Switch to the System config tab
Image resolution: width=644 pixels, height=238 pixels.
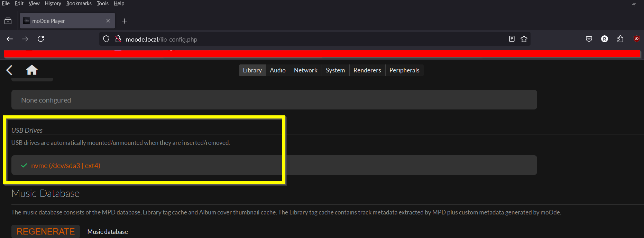point(335,70)
